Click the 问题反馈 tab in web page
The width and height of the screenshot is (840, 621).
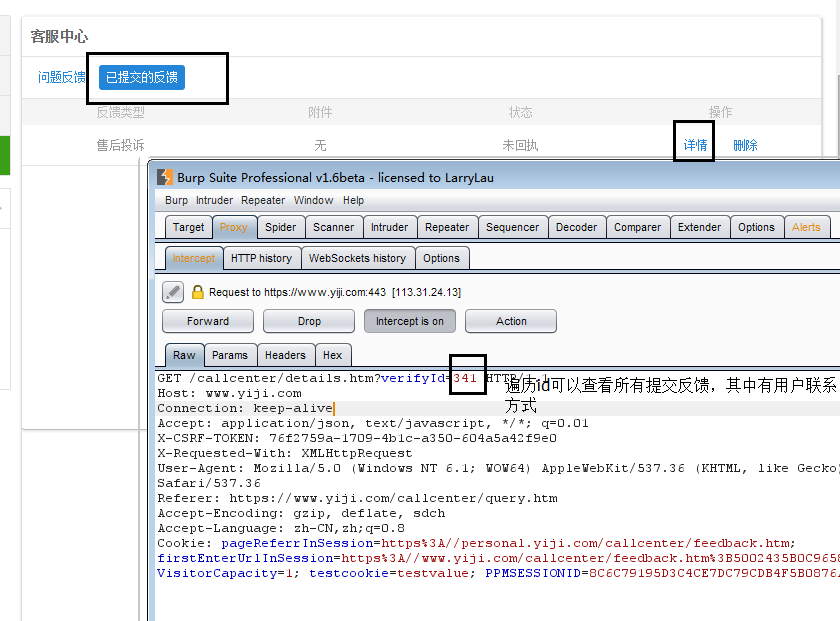62,77
